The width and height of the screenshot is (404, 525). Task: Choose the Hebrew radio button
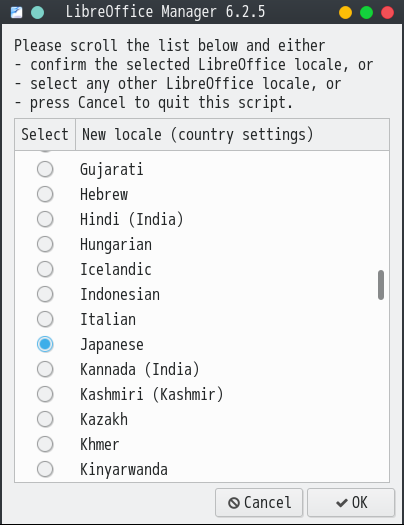(45, 194)
